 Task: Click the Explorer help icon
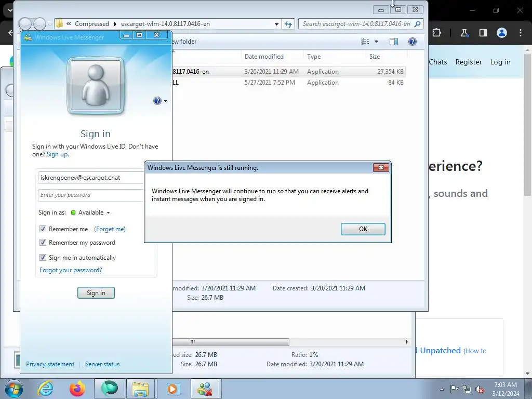pos(412,42)
